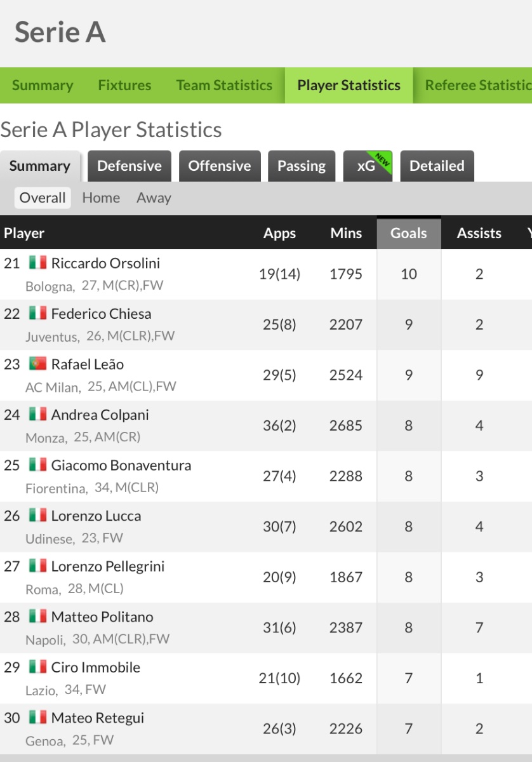
Task: Click Italy flag beside Matteo Politano
Action: (37, 616)
